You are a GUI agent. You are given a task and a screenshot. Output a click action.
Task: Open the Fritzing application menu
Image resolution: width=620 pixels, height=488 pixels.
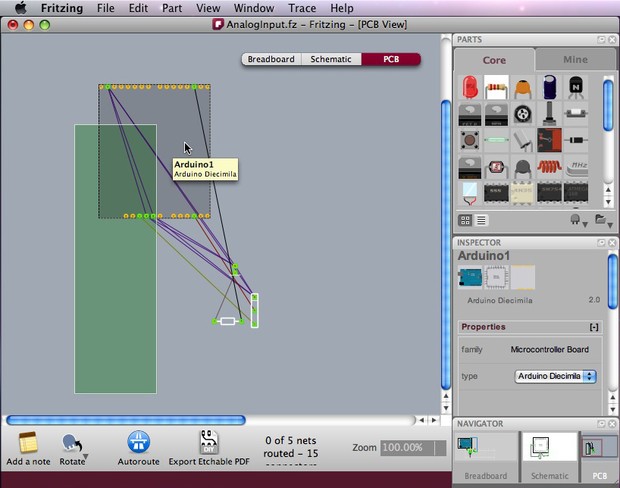pyautogui.click(x=62, y=8)
